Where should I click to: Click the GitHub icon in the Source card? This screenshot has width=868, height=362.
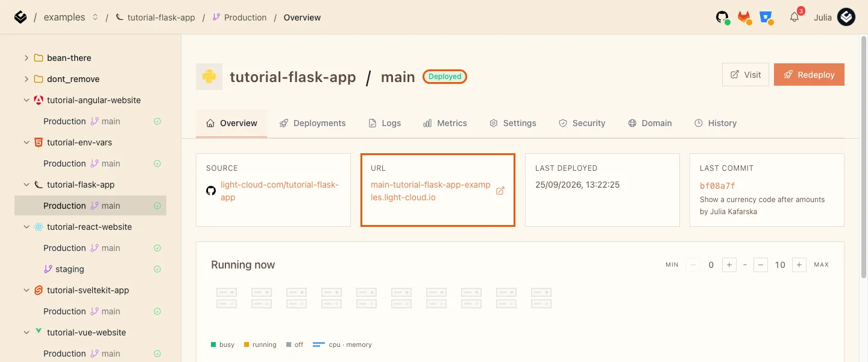click(x=211, y=191)
